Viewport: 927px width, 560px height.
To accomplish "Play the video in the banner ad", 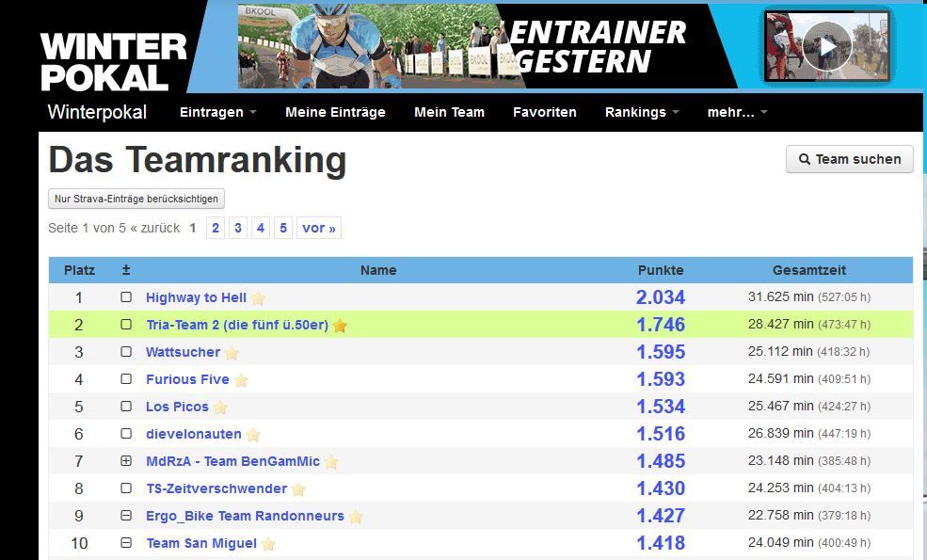I will [x=827, y=46].
